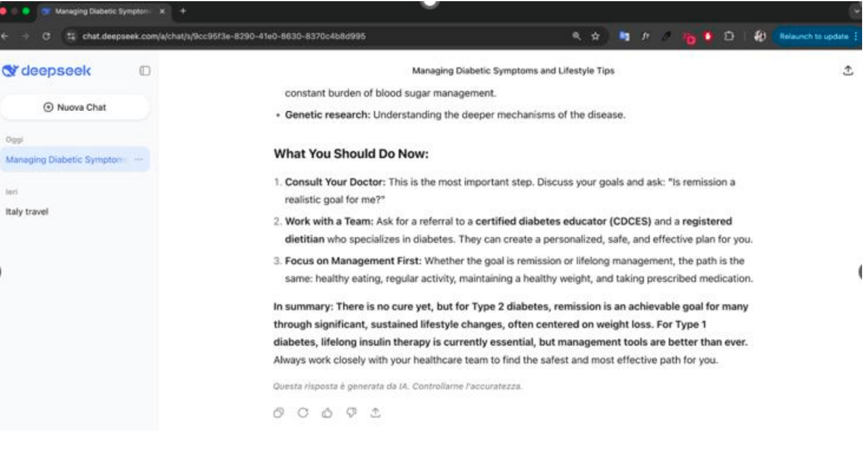868x473 pixels.
Task: Give the response a thumbs up
Action: tap(327, 413)
